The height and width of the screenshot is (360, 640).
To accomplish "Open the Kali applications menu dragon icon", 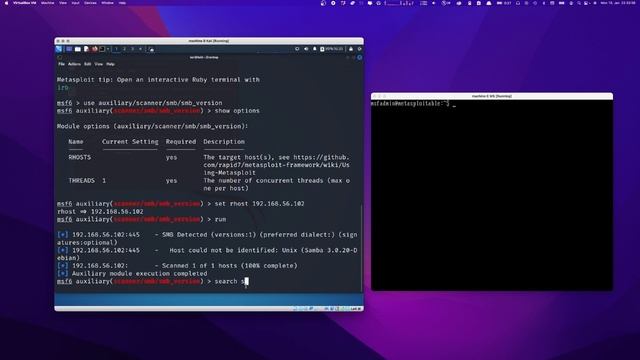I will 59,49.
